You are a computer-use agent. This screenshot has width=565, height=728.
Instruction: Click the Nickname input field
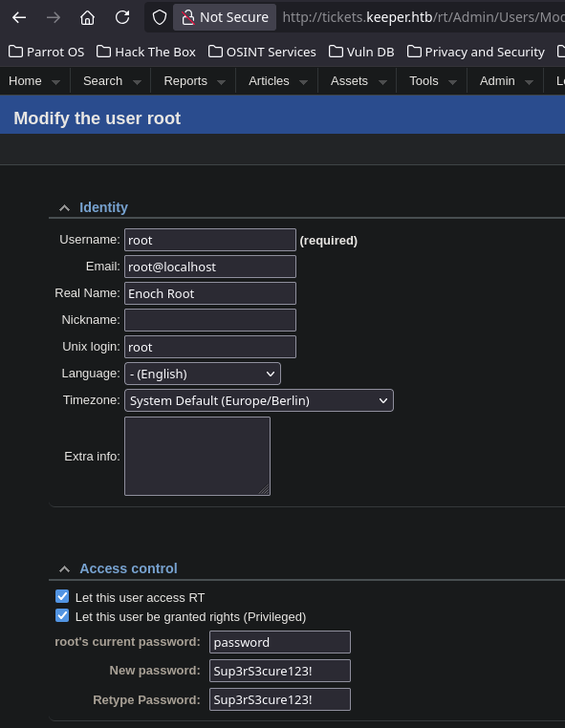[210, 320]
